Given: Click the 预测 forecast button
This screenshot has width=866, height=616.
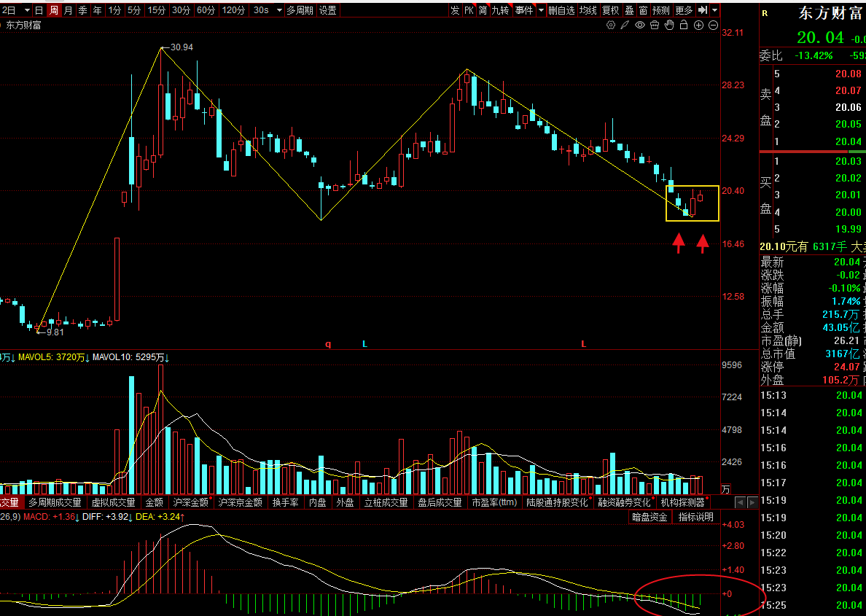Looking at the screenshot, I should 661,10.
